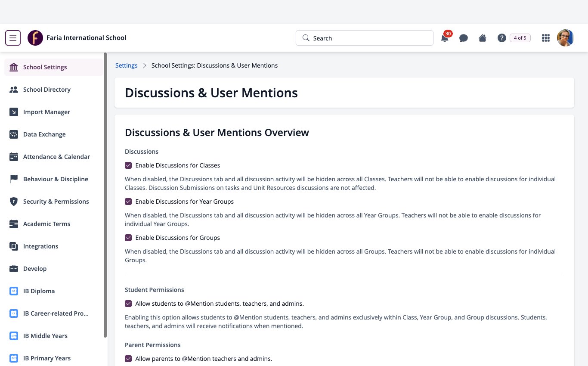Disable Enable Discussions for Classes checkbox
The image size is (588, 366).
(128, 165)
